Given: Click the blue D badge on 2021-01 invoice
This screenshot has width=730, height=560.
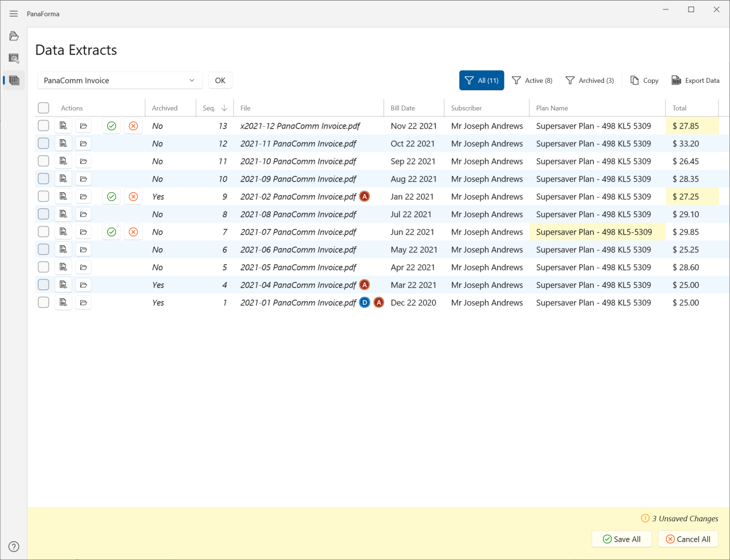Looking at the screenshot, I should click(365, 303).
